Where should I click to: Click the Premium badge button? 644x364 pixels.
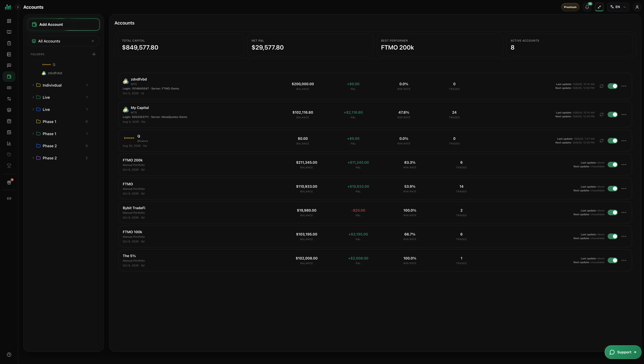[x=570, y=7]
